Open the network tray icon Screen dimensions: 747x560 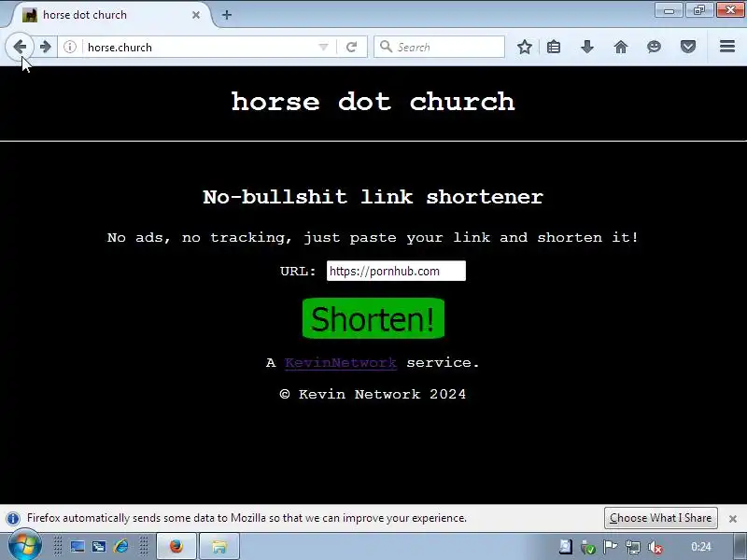point(633,547)
